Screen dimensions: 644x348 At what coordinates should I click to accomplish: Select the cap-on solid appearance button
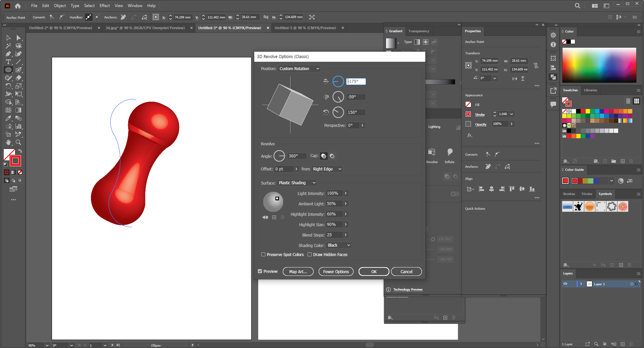pos(324,156)
